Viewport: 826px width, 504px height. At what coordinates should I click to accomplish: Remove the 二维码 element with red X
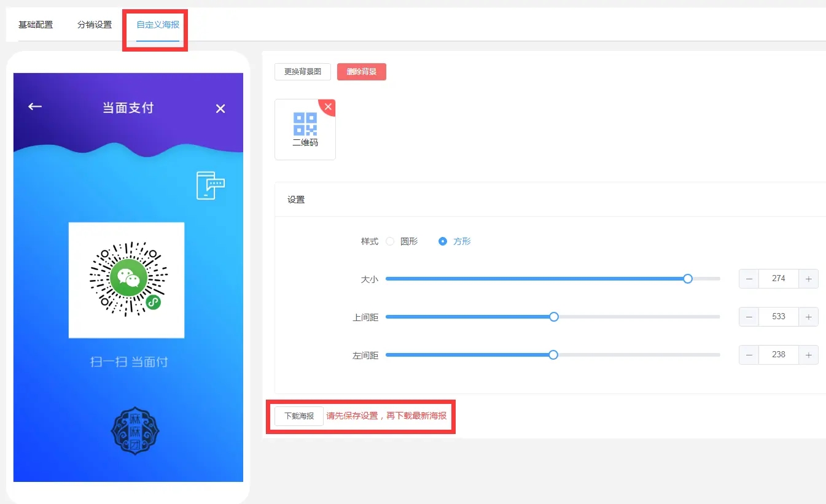[x=329, y=107]
